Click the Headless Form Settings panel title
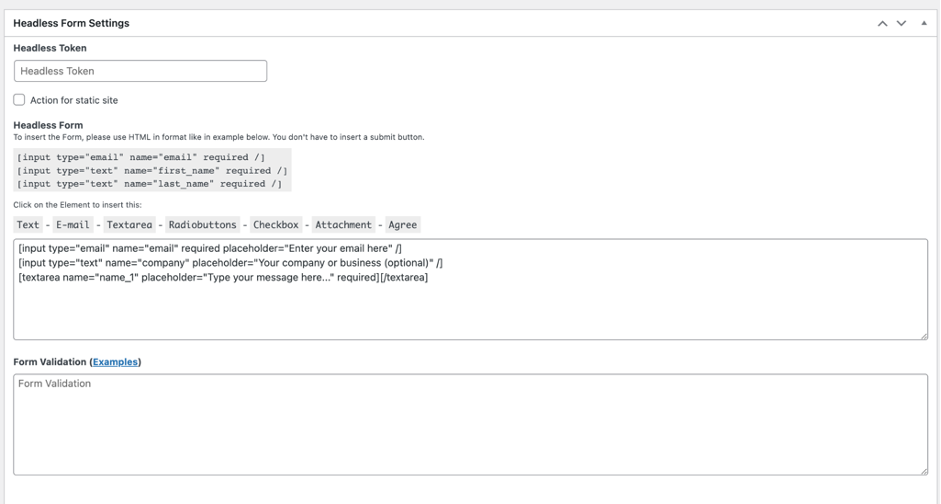941x504 pixels. pyautogui.click(x=71, y=23)
